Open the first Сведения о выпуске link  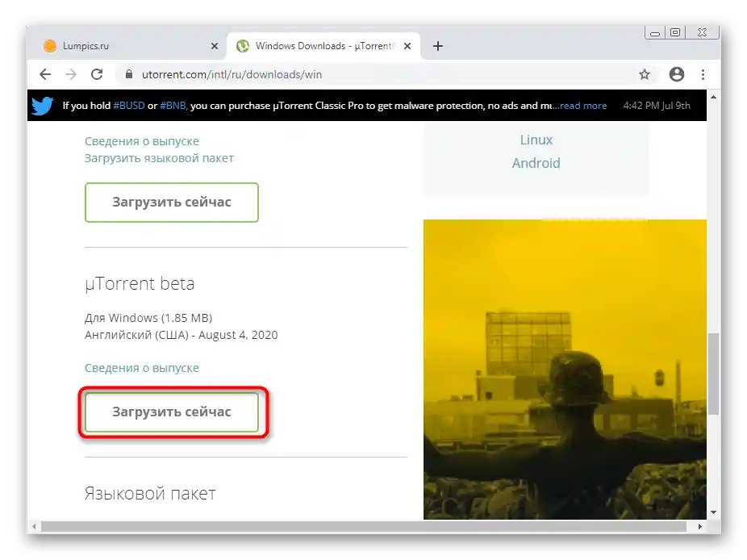pos(142,141)
